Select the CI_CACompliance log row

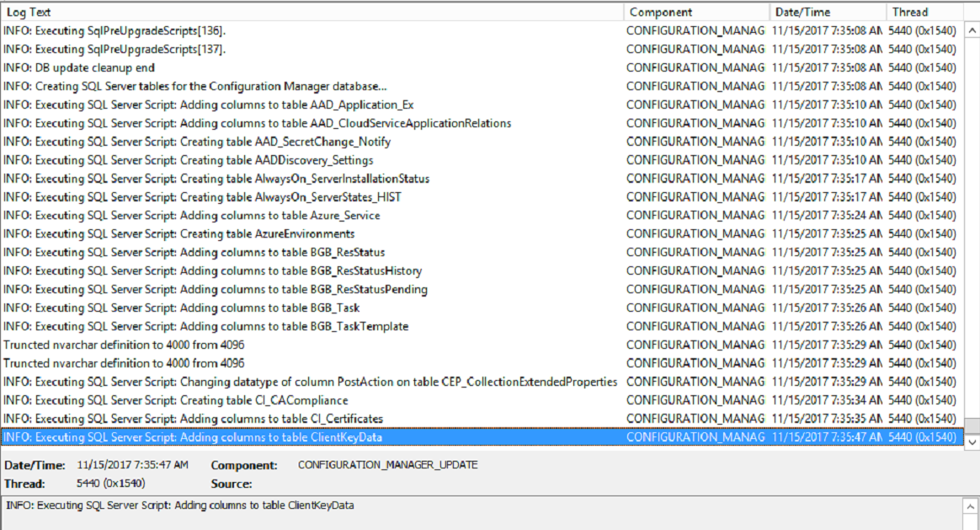482,400
